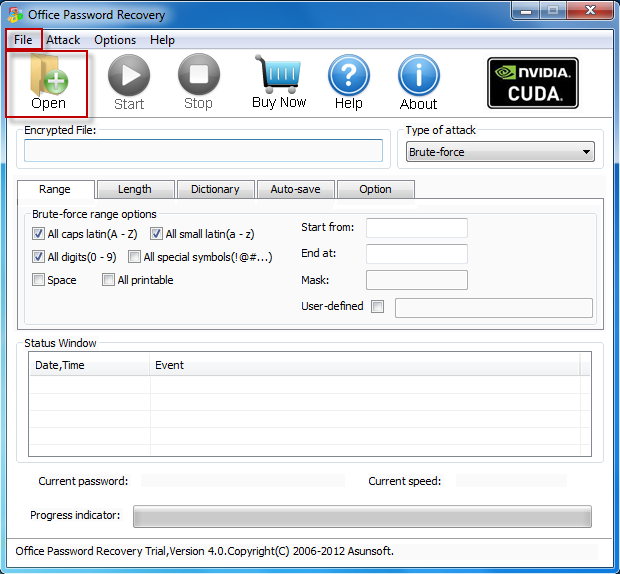
Task: Click the Date,Time column header
Action: pyautogui.click(x=90, y=365)
